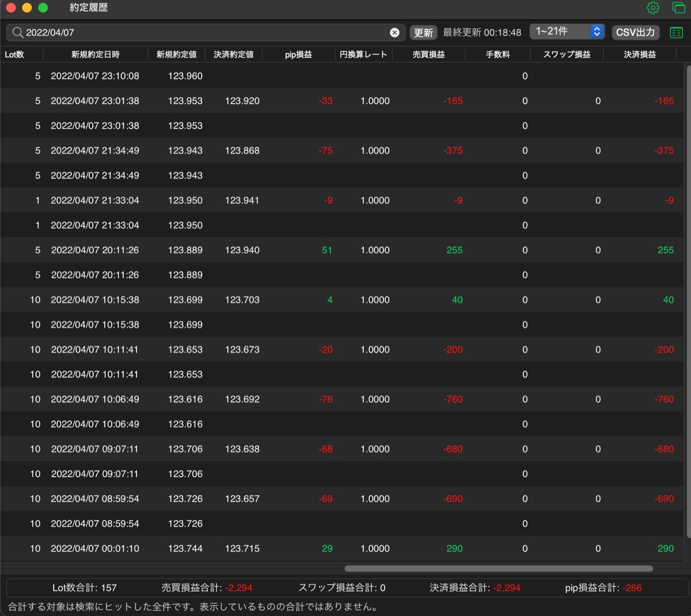Select the -75 pip loss value

[326, 151]
